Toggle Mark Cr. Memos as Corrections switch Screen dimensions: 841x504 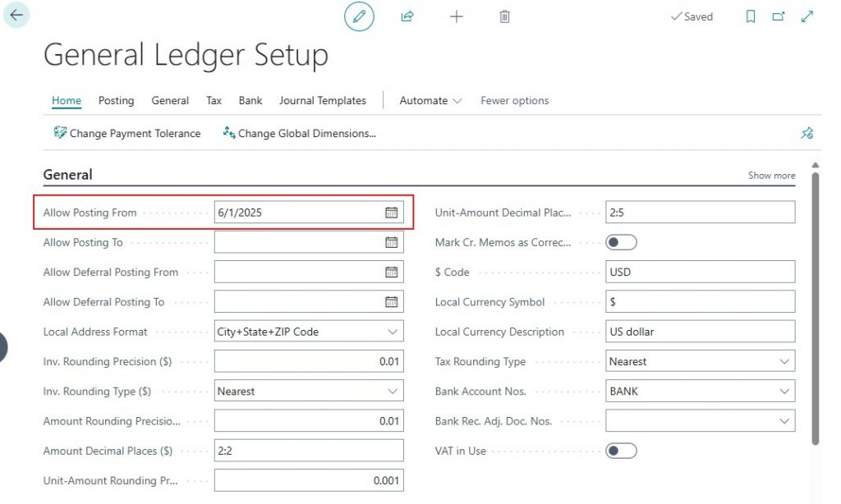pyautogui.click(x=621, y=242)
